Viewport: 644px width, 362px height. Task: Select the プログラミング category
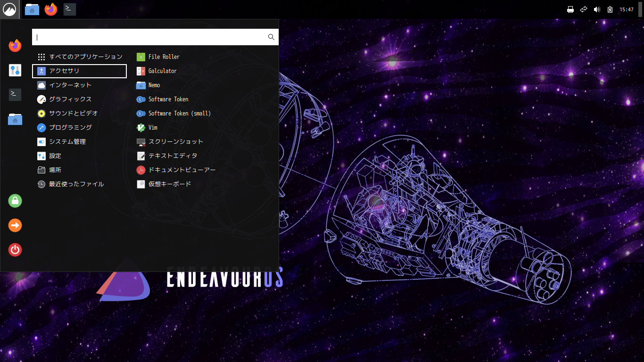(x=80, y=127)
